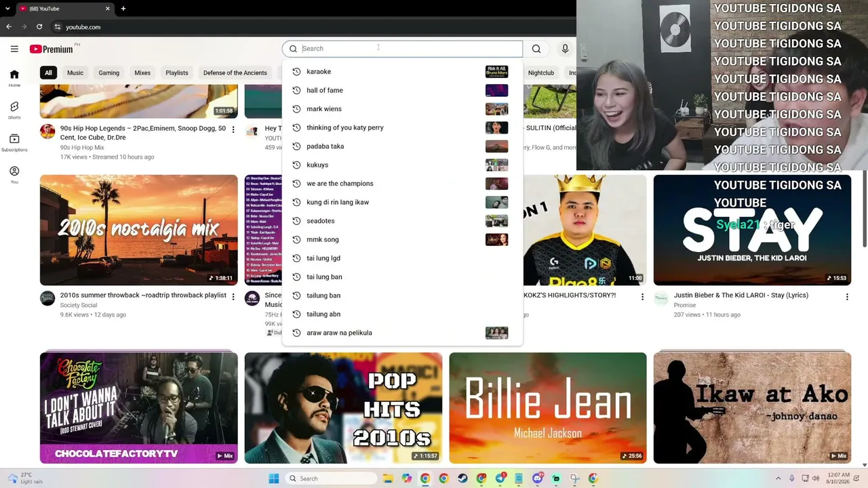868x488 pixels.
Task: Open the taskbar notification bell
Action: pyautogui.click(x=858, y=479)
